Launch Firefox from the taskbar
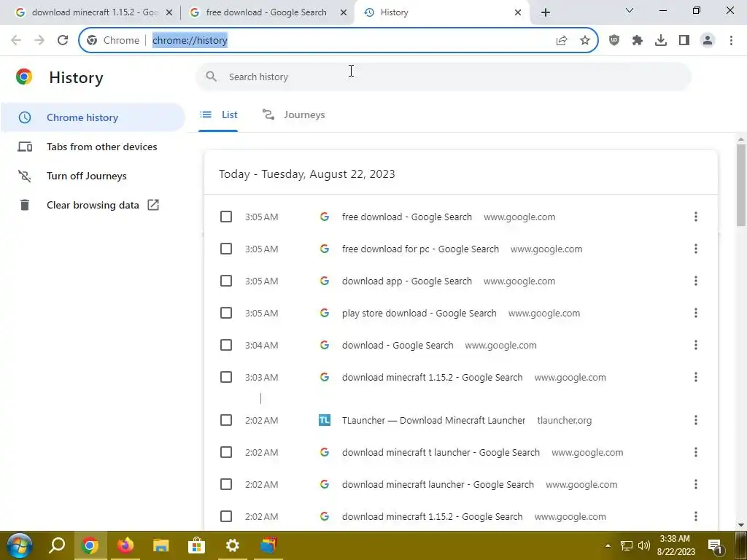The height and width of the screenshot is (560, 747). (x=125, y=545)
